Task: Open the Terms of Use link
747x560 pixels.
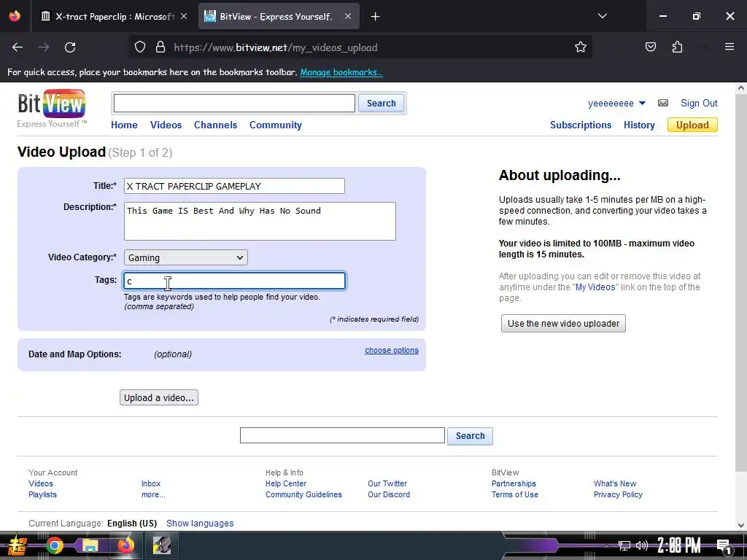Action: coord(514,494)
